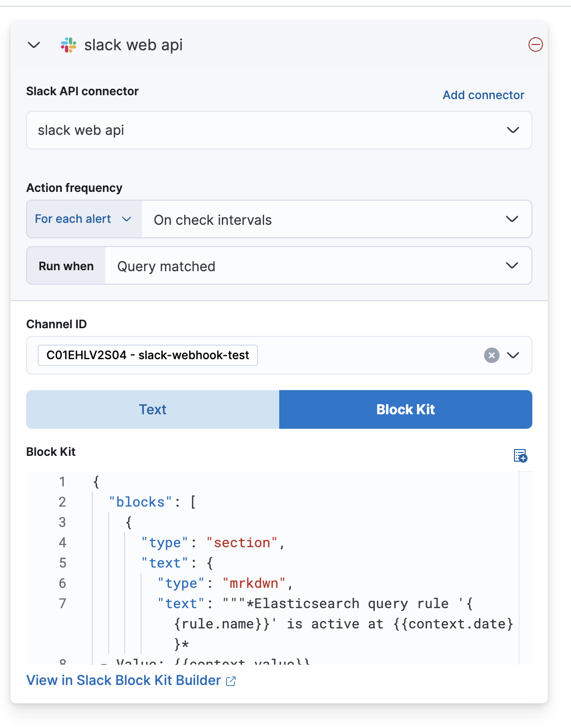Open View in Slack Block Kit Builder

[x=122, y=680]
